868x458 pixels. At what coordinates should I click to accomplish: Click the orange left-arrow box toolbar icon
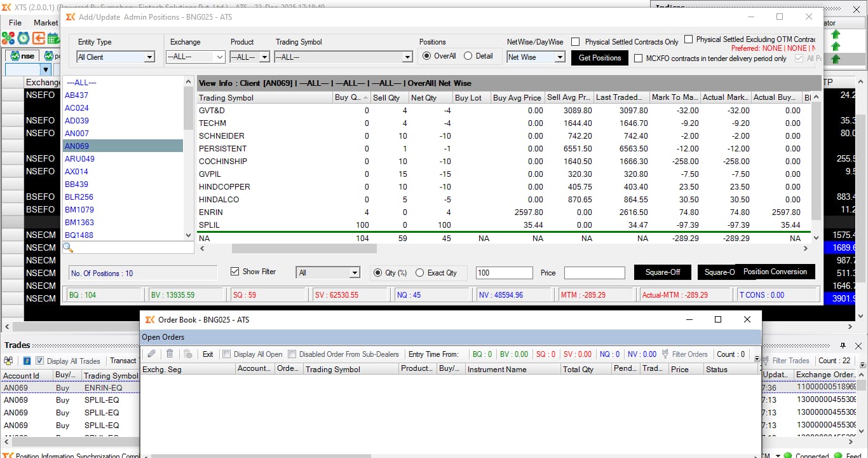[38, 38]
